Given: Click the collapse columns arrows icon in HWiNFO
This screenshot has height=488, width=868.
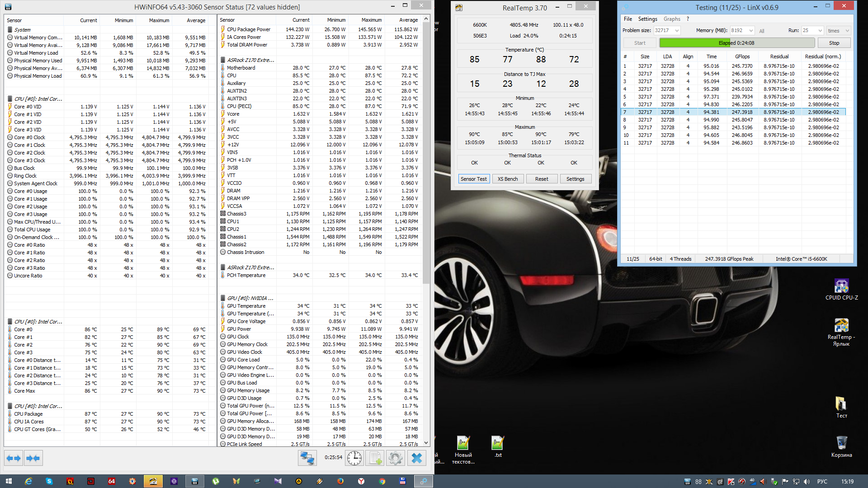Looking at the screenshot, I should 33,458.
